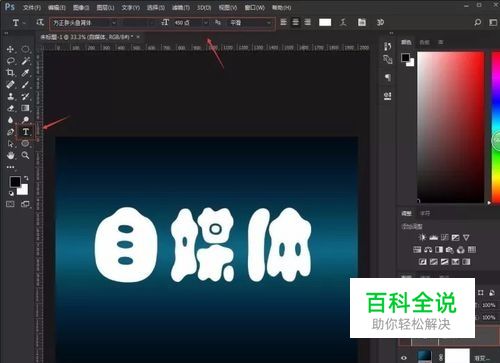
Task: Select the Magic Wand tool
Action: click(x=25, y=61)
